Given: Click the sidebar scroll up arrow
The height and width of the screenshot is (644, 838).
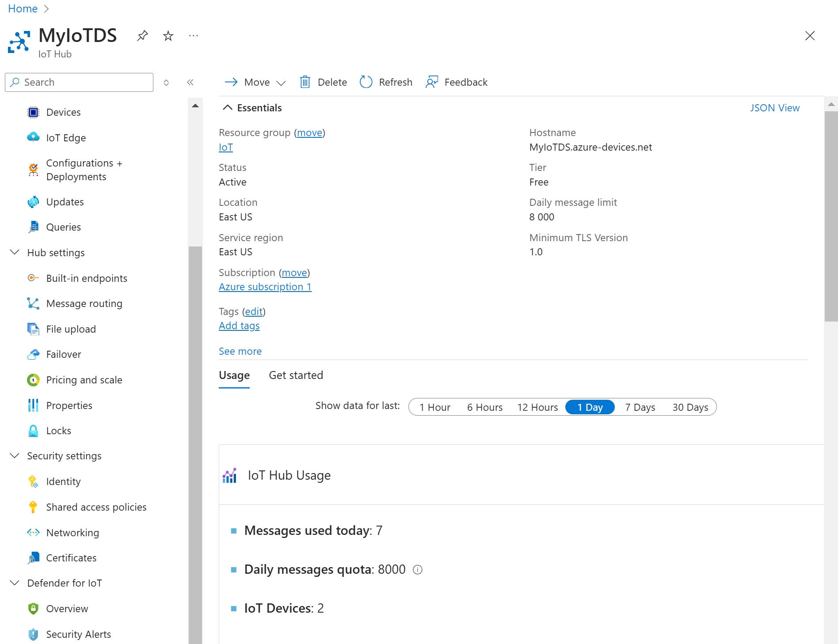Looking at the screenshot, I should [195, 106].
